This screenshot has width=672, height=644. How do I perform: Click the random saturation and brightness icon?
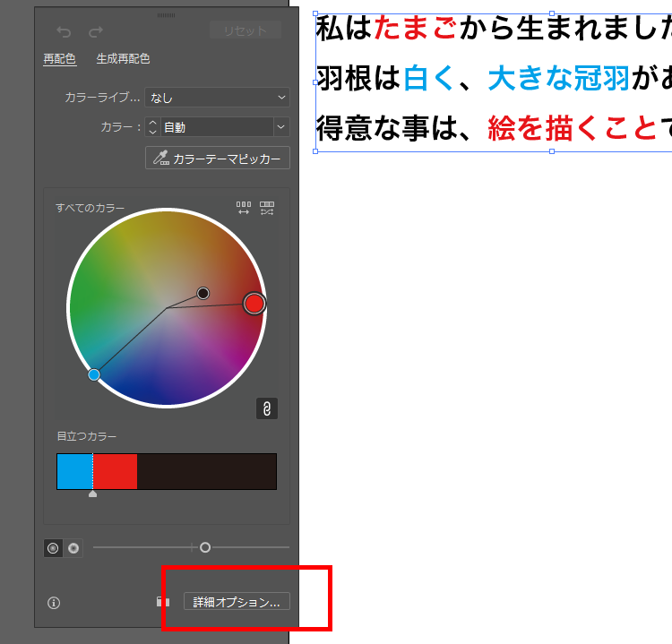267,208
